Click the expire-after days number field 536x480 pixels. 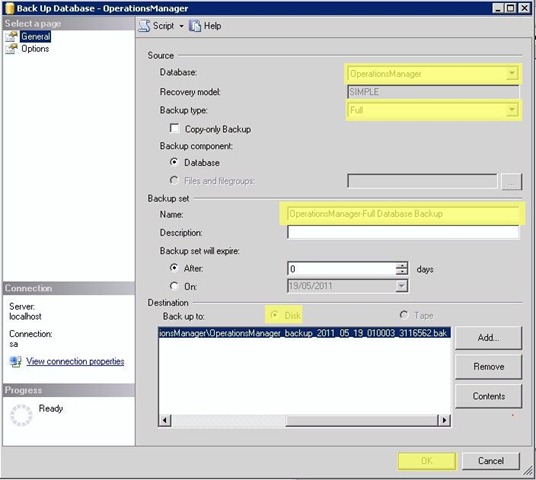point(341,269)
